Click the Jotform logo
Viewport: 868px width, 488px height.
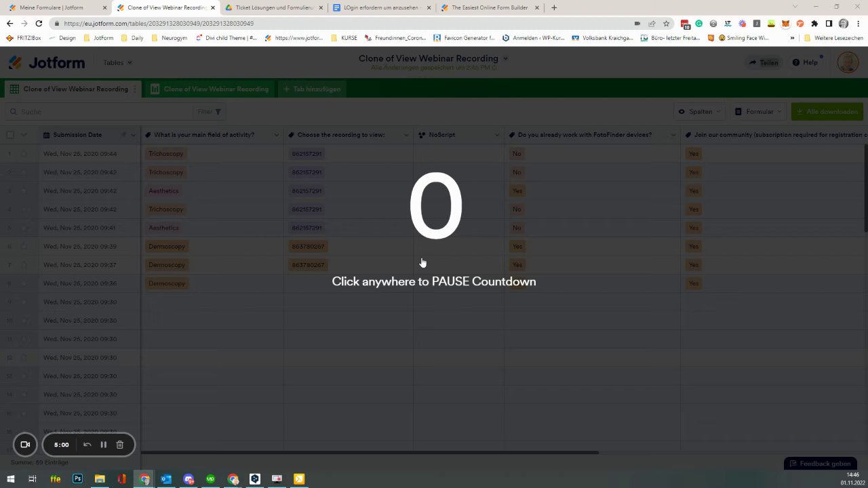point(47,62)
